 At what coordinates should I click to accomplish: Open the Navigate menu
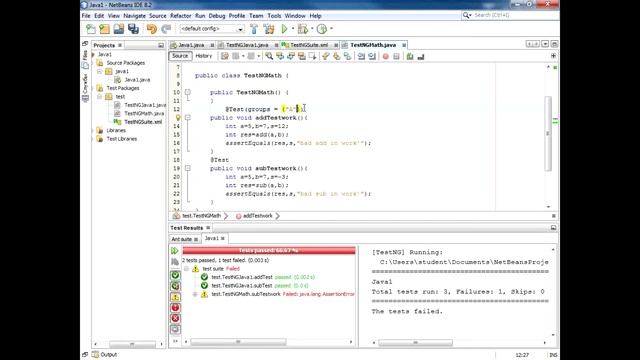point(134,16)
